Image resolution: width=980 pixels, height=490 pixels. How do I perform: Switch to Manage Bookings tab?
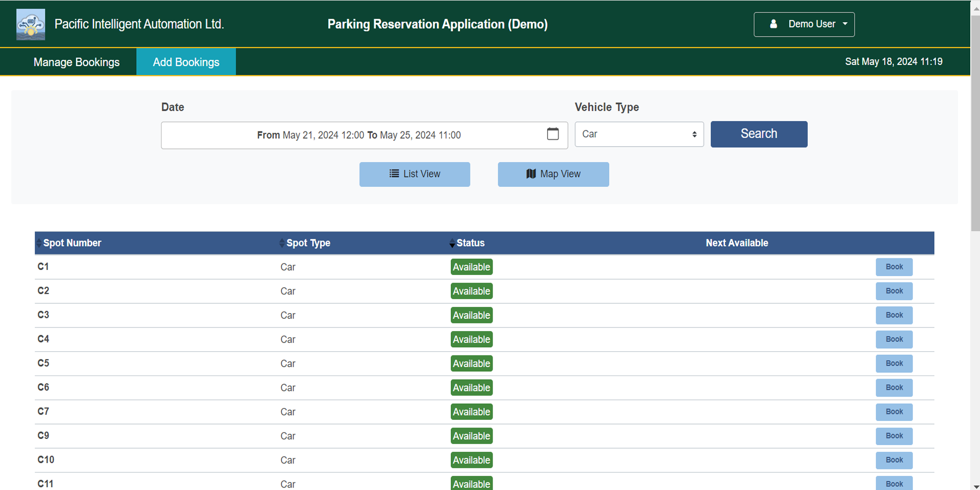click(76, 62)
